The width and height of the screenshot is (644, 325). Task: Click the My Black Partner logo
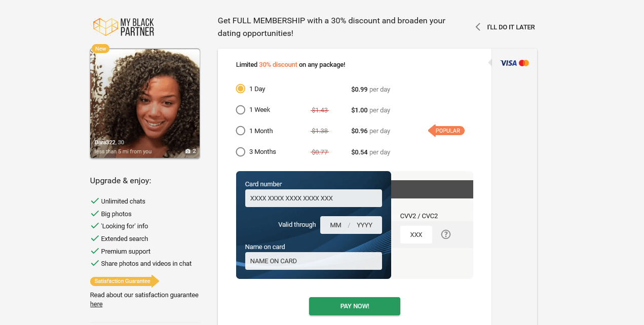click(x=123, y=27)
